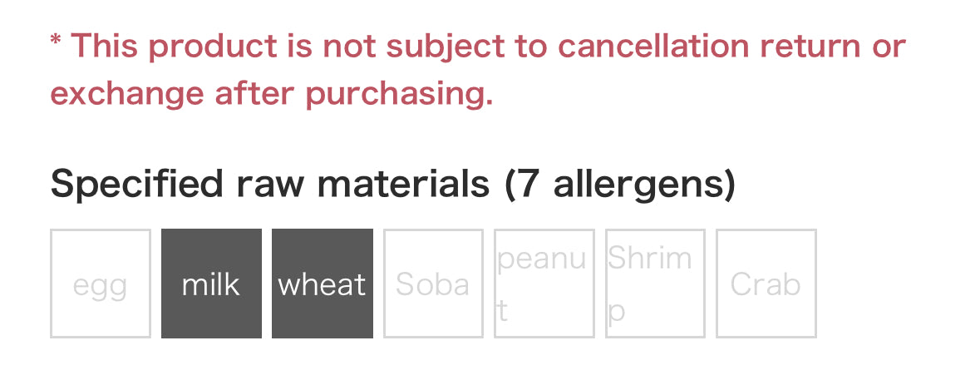The height and width of the screenshot is (375, 980).
Task: Click the word "cancellation" in the notice
Action: [x=652, y=46]
